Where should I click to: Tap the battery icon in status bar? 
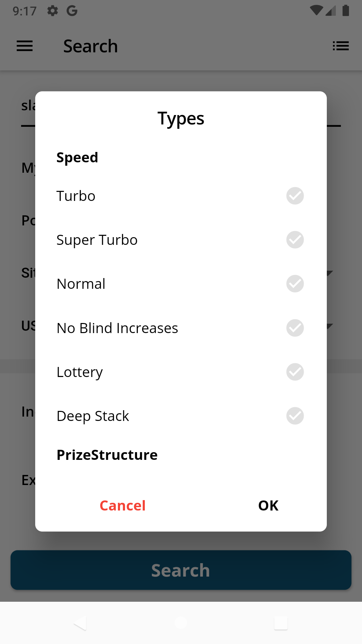[346, 11]
